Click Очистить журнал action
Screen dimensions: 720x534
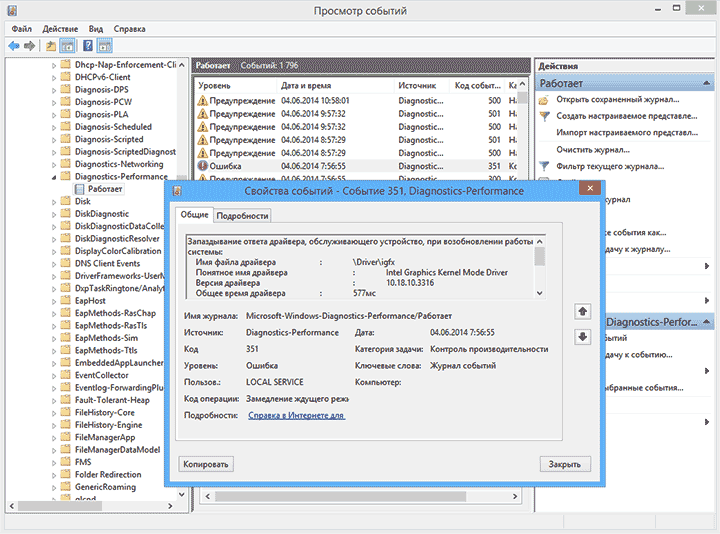coord(593,150)
